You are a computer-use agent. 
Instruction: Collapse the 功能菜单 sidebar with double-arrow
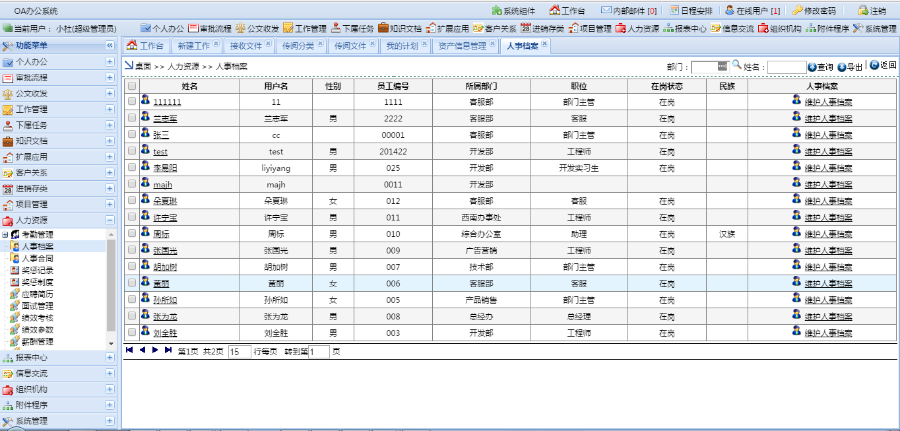(110, 45)
